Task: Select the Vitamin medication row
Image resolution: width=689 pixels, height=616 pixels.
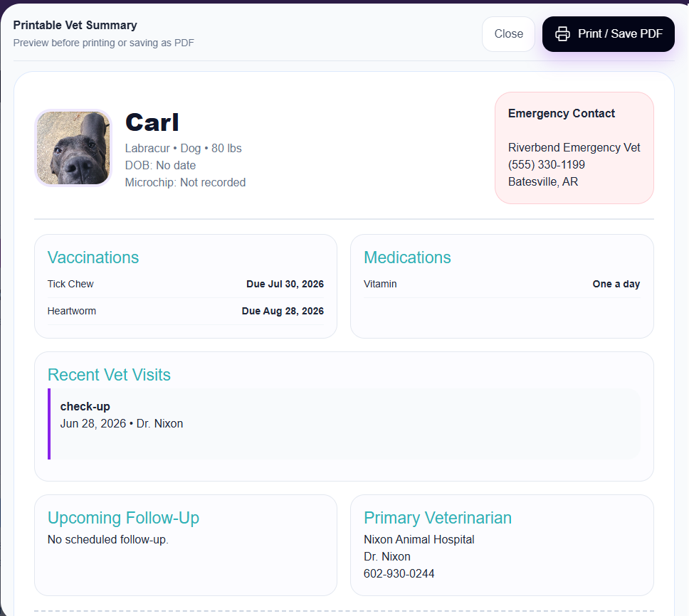Action: point(502,284)
